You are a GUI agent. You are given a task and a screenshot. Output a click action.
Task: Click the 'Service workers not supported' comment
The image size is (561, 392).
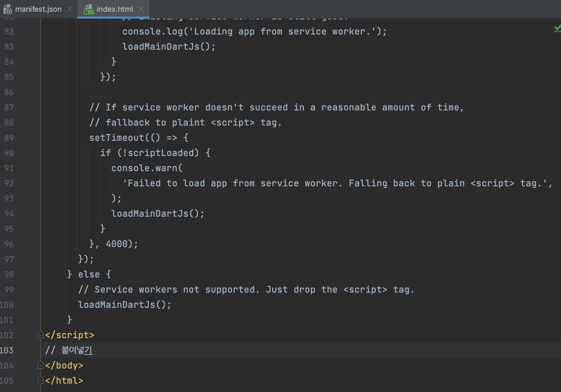(x=246, y=290)
